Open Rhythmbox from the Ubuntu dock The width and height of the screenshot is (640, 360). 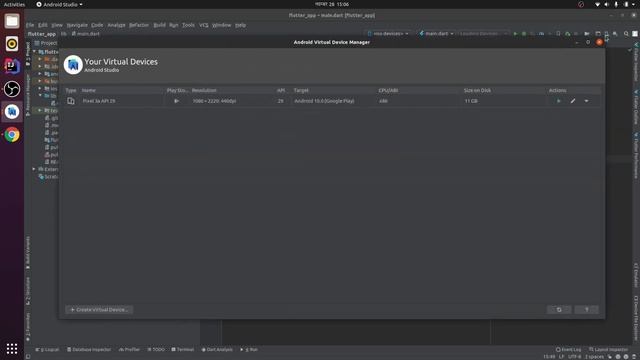point(12,44)
